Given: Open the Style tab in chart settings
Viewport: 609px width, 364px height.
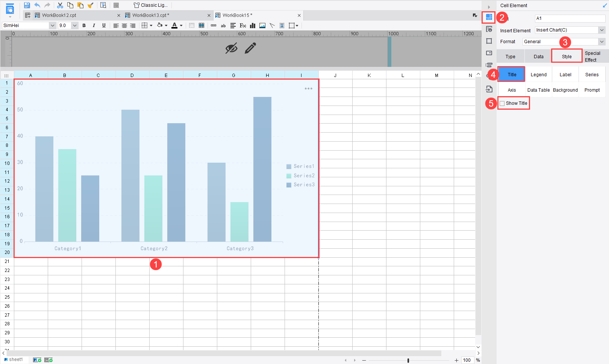Looking at the screenshot, I should (x=567, y=56).
